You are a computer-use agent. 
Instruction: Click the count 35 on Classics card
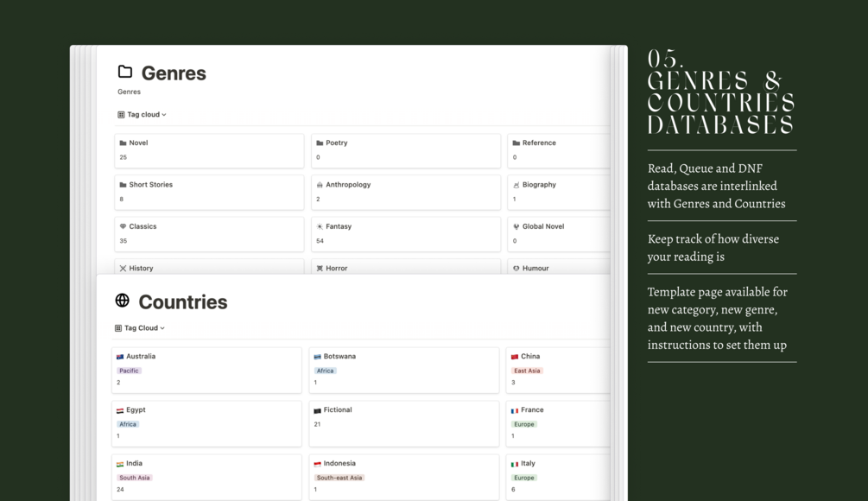click(123, 241)
